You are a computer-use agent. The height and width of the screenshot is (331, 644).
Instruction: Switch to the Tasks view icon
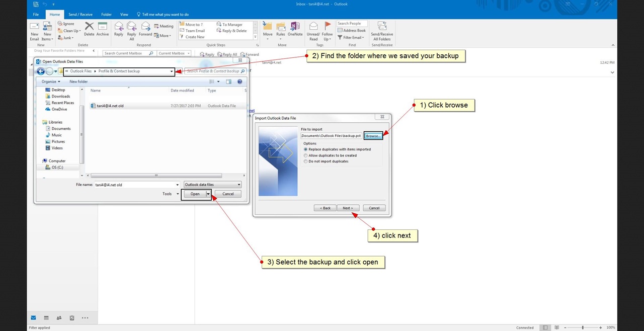[x=72, y=318]
